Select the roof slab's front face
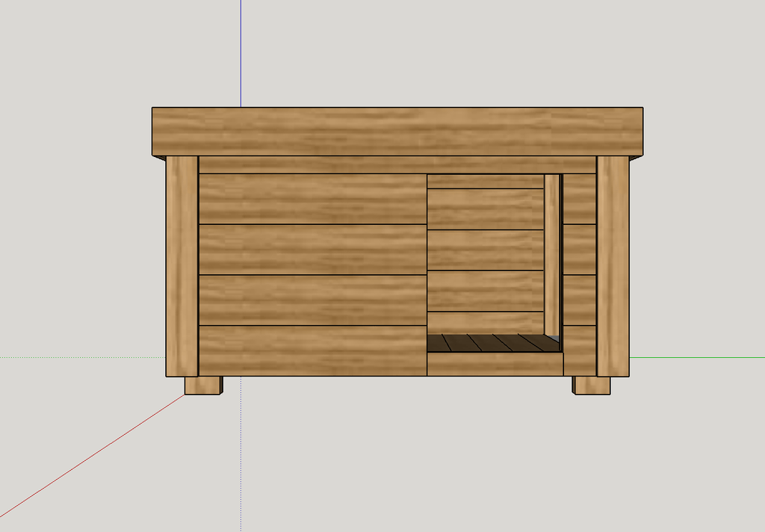 coord(397,132)
